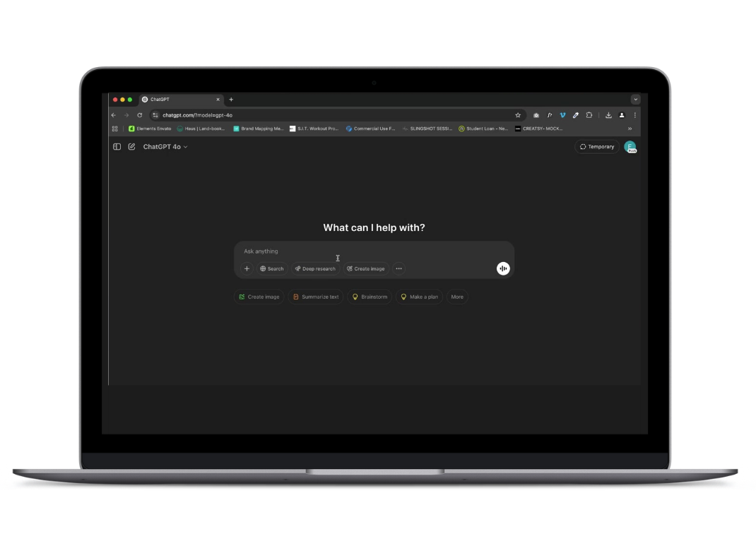Enable Deep research tool

pos(315,268)
